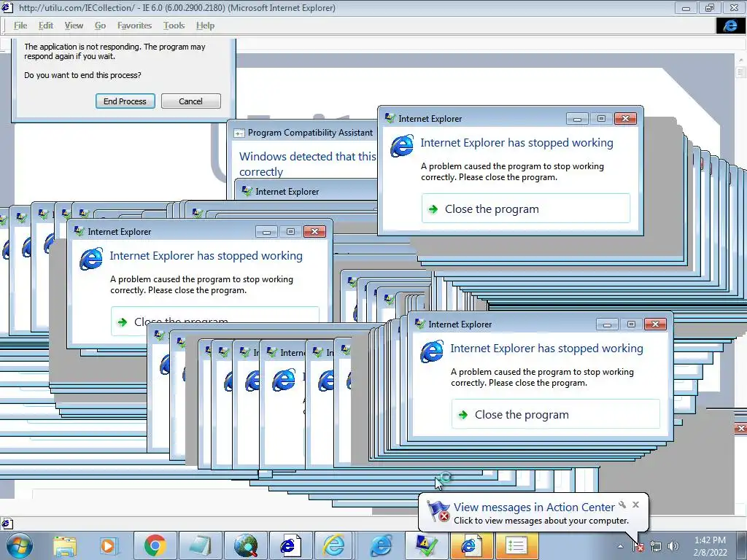This screenshot has height=560, width=747.
Task: Select the IE document icon next to globe
Action: click(x=290, y=545)
